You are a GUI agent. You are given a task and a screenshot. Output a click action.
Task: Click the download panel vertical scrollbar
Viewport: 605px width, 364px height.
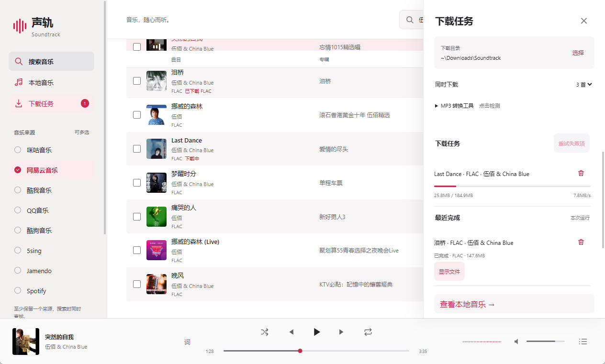603,199
